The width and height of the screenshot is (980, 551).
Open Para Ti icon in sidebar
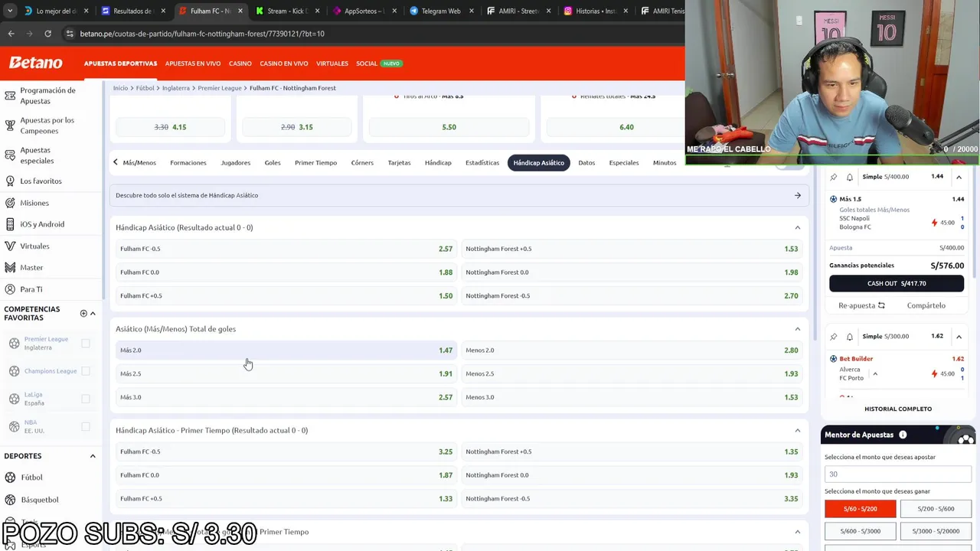(10, 289)
